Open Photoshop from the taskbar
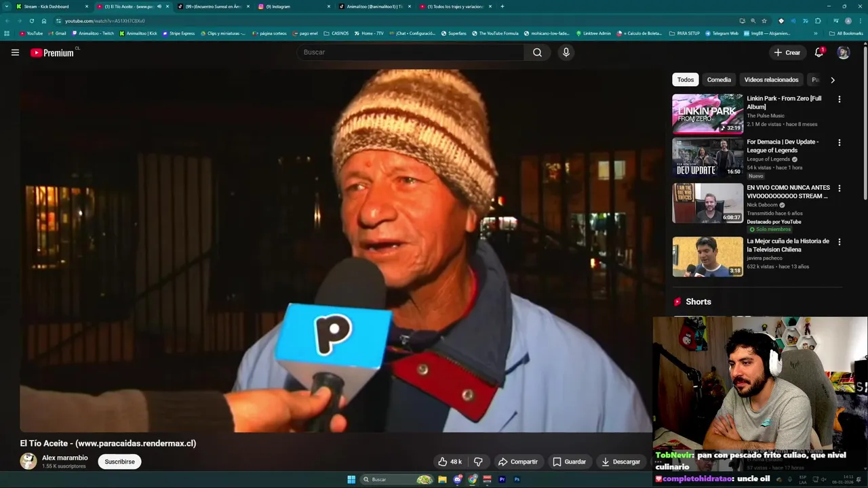The width and height of the screenshot is (868, 488). tap(517, 480)
